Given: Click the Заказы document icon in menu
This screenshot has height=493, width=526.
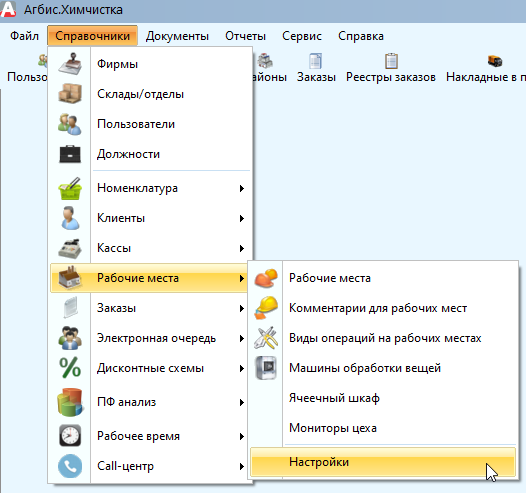Looking at the screenshot, I should pyautogui.click(x=70, y=308).
